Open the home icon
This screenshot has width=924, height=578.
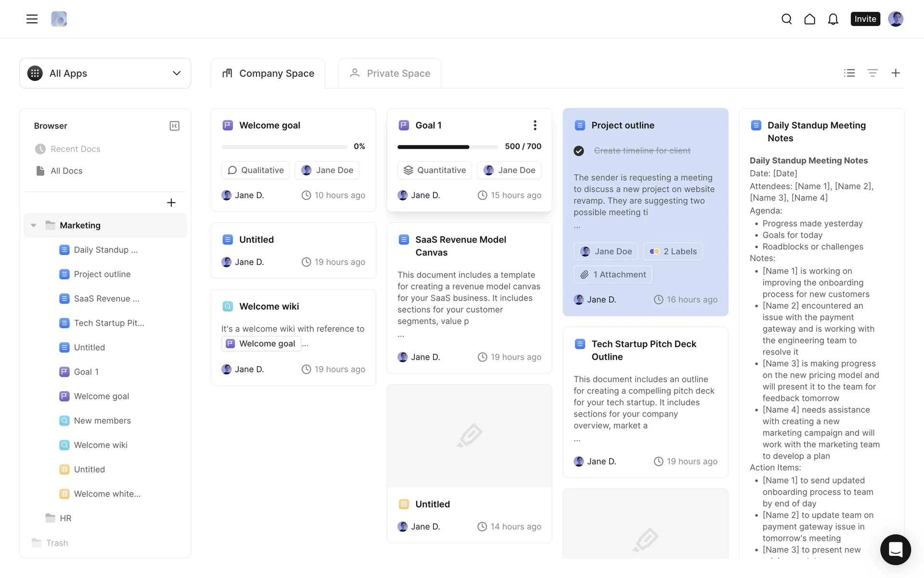click(x=809, y=19)
